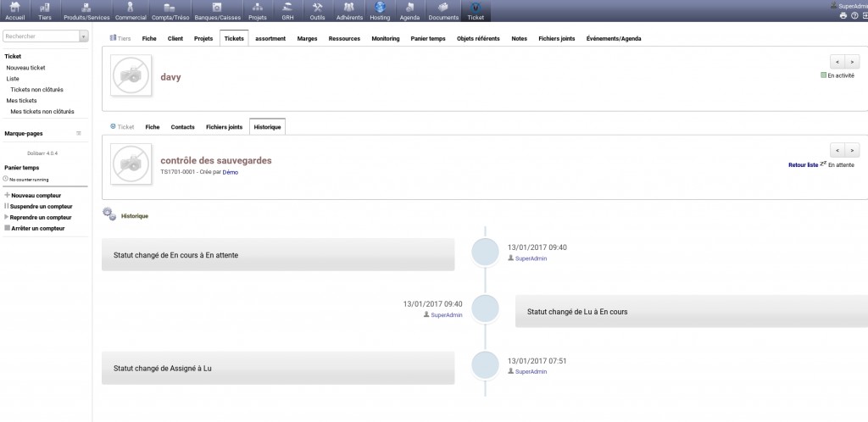Open the Banques/Caisses module

tap(216, 10)
